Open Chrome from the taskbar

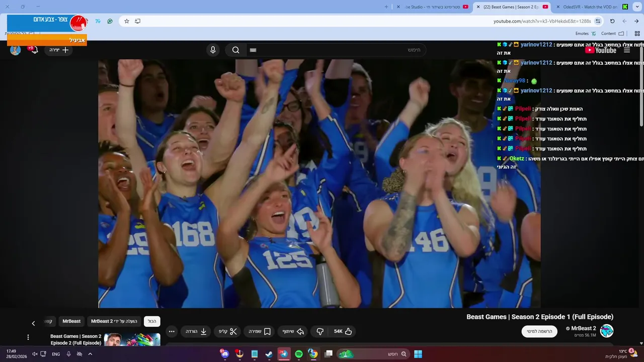pyautogui.click(x=313, y=354)
